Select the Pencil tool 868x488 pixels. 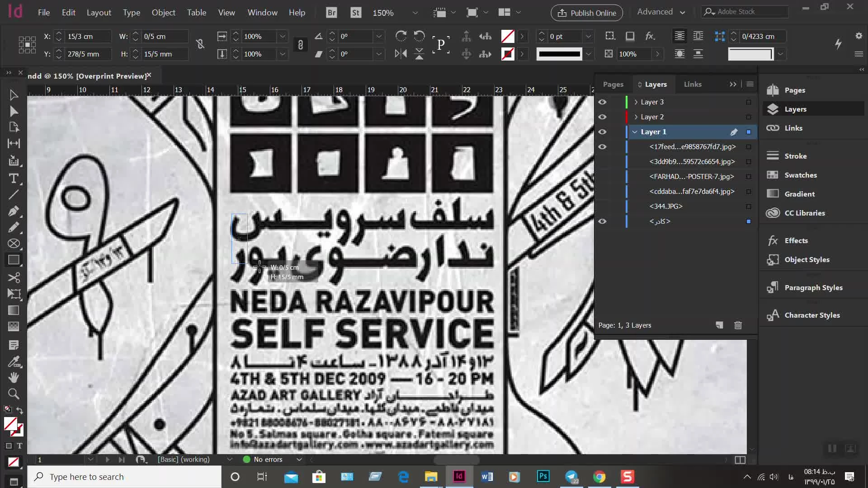[14, 227]
